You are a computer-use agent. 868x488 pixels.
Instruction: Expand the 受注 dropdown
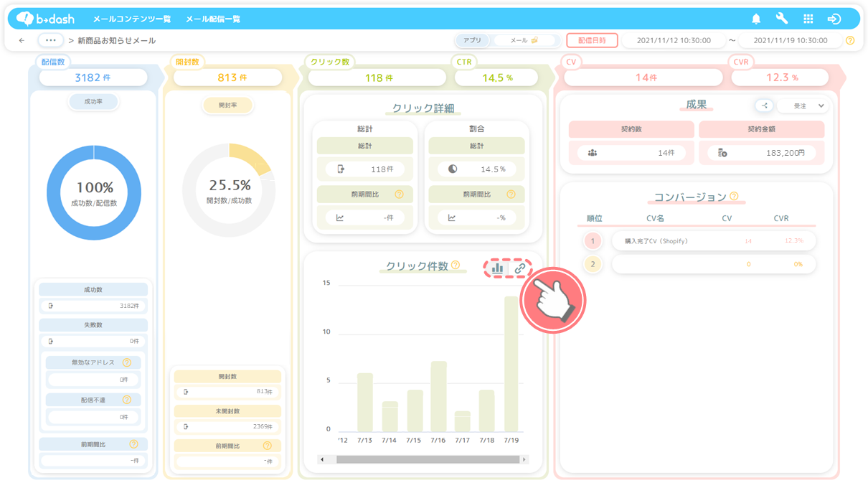803,105
